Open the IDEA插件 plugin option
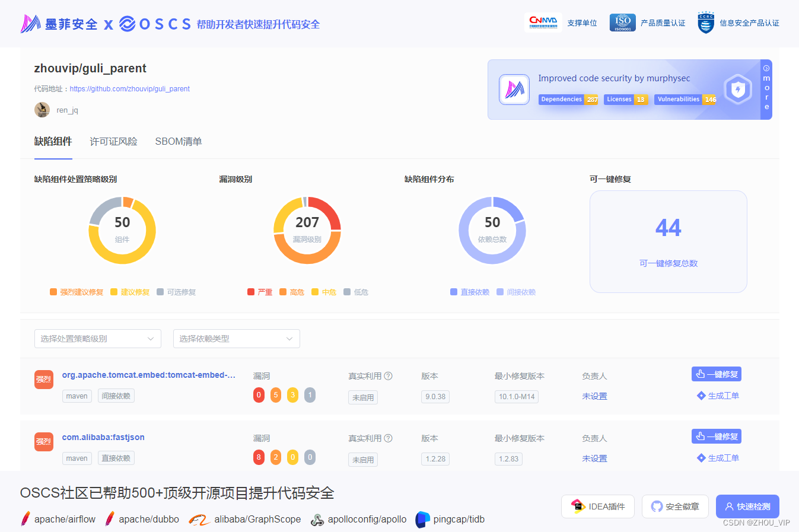Viewport: 799px width, 532px height. 597,506
